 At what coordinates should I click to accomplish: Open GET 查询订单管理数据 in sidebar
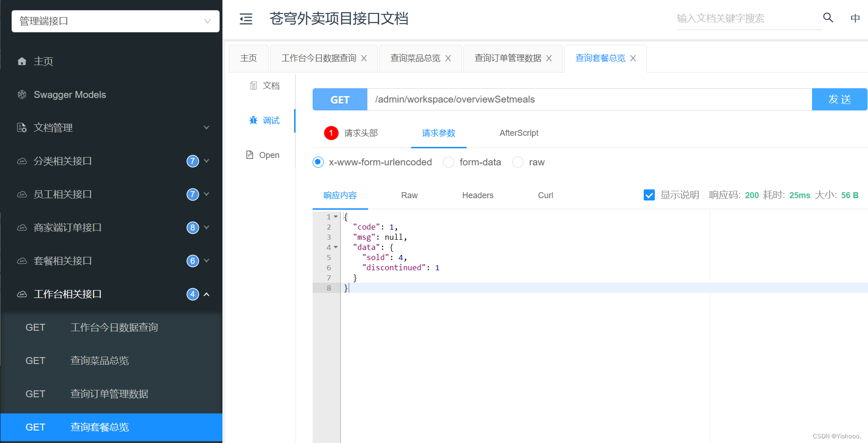[x=111, y=394]
